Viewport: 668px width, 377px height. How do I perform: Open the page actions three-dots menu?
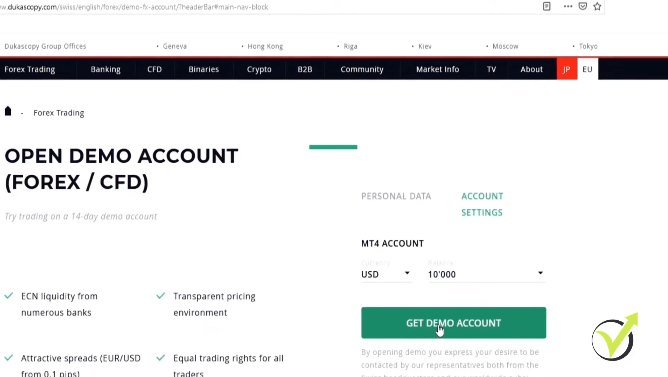click(x=568, y=6)
